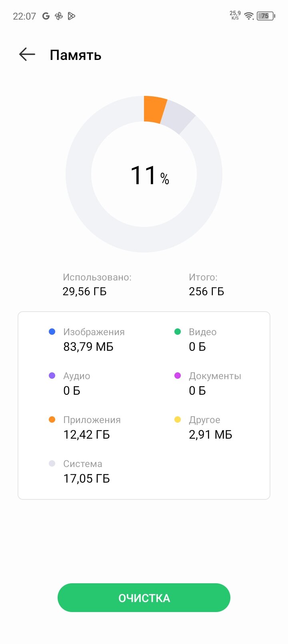Image resolution: width=288 pixels, height=644 pixels.
Task: Tap the 11% value in chart center
Action: tap(150, 175)
